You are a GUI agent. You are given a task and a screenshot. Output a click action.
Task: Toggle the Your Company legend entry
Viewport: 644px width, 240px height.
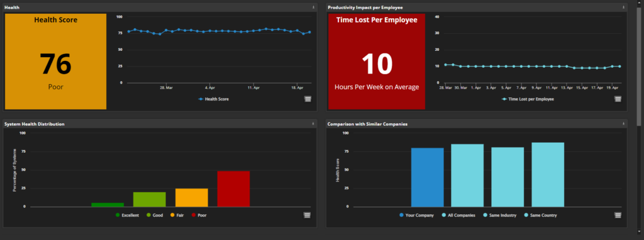pos(416,215)
